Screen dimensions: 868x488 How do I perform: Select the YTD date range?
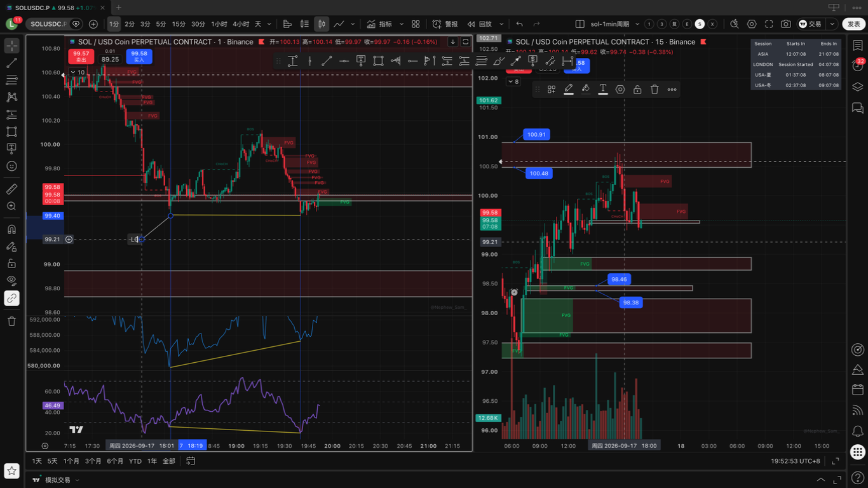point(135,461)
